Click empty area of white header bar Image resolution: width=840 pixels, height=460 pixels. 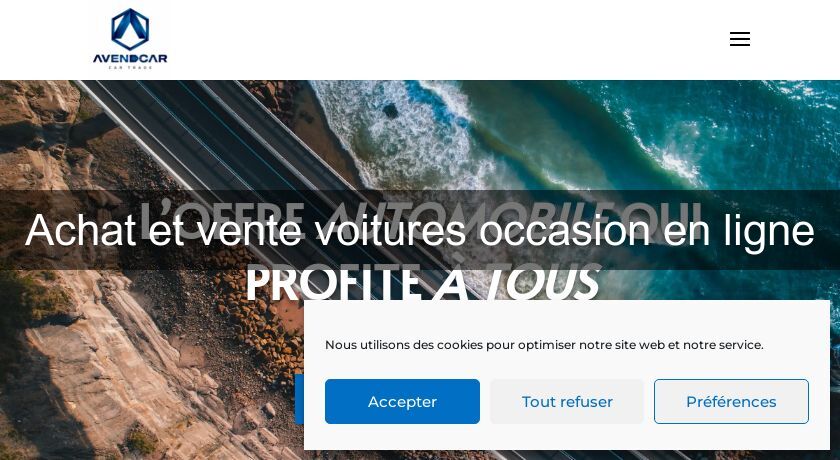(429, 40)
